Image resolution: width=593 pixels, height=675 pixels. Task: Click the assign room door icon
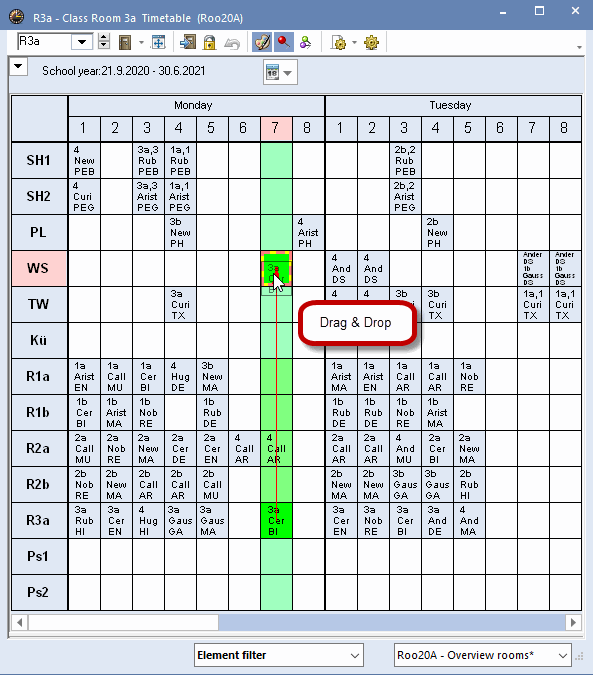(x=188, y=43)
